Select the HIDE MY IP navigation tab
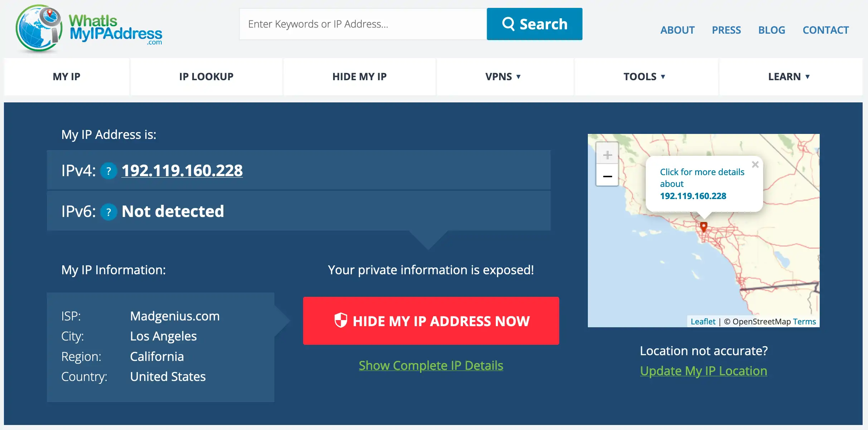The image size is (868, 430). click(359, 77)
